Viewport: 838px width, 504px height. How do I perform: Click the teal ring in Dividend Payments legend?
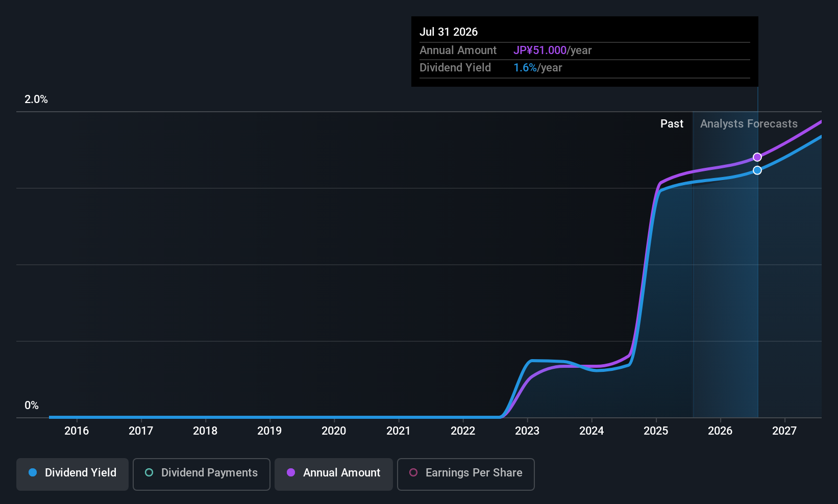point(149,473)
